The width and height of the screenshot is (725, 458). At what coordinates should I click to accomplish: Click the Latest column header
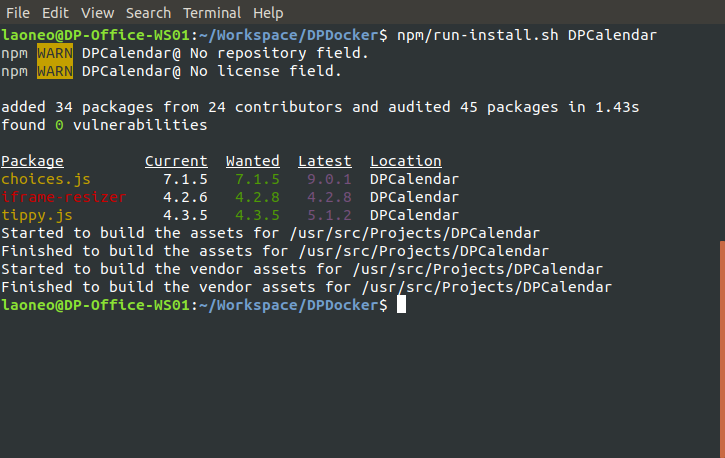click(x=324, y=161)
